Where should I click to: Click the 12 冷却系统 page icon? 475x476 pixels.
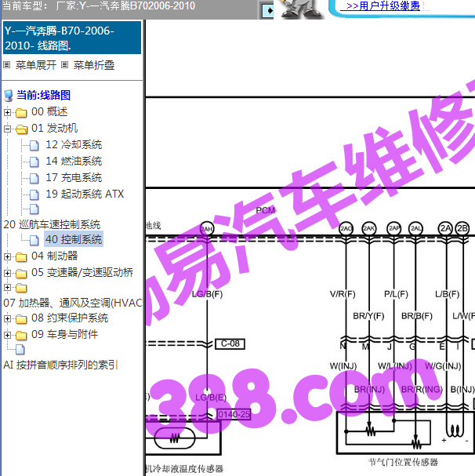(34, 145)
